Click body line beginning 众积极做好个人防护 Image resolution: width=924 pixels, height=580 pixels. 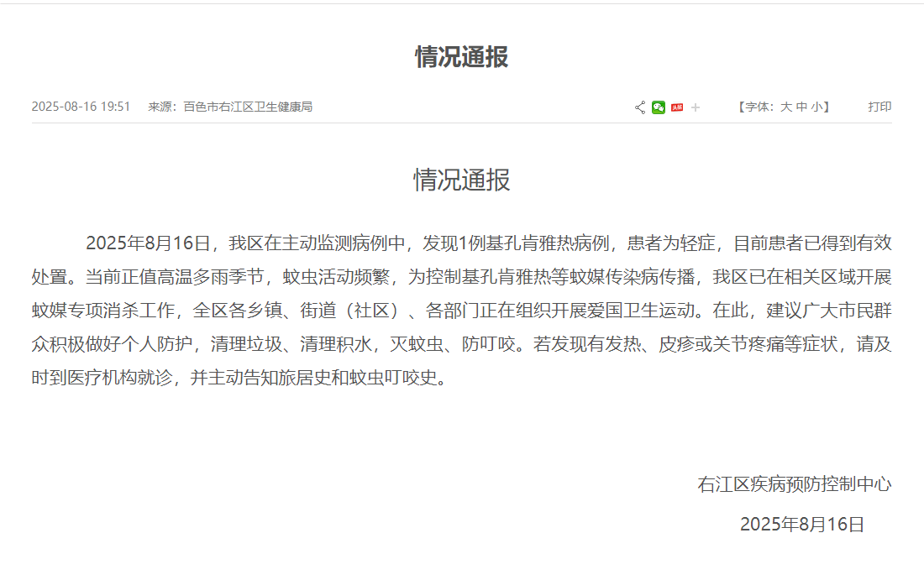461,344
